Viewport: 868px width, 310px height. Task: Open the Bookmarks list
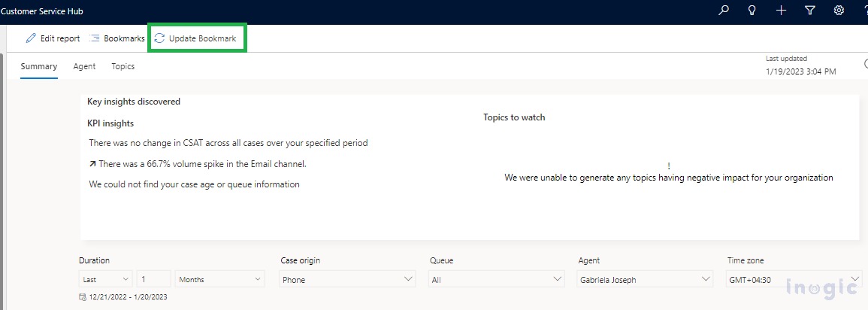116,38
